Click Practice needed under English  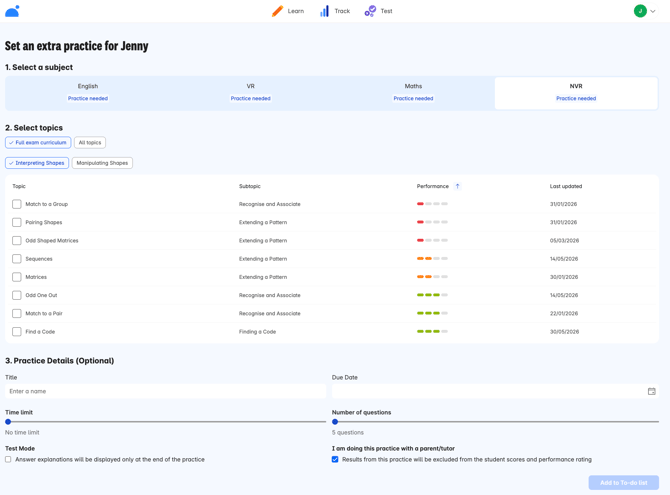pyautogui.click(x=88, y=98)
